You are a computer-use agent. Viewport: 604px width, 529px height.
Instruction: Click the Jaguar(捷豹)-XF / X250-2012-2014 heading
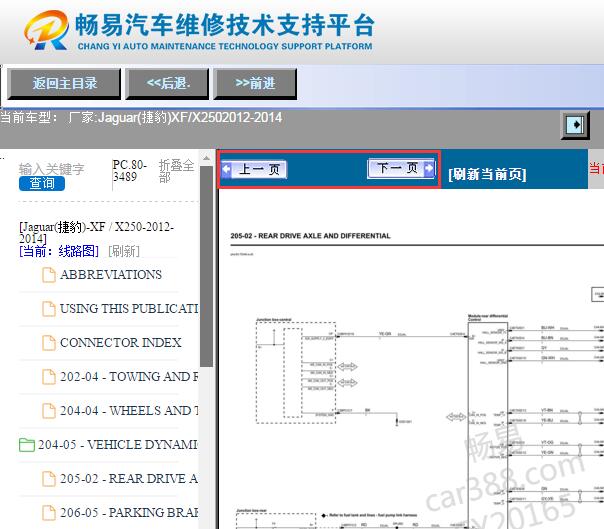(96, 233)
